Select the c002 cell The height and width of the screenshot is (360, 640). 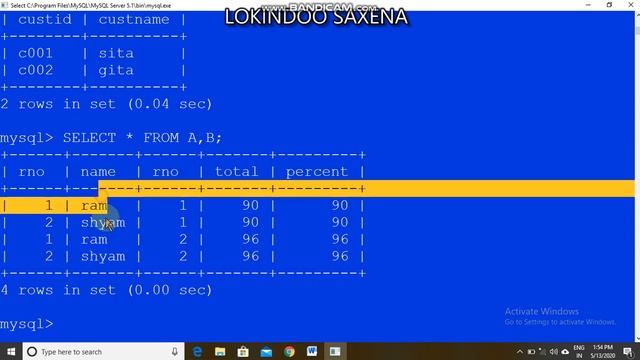coord(36,70)
